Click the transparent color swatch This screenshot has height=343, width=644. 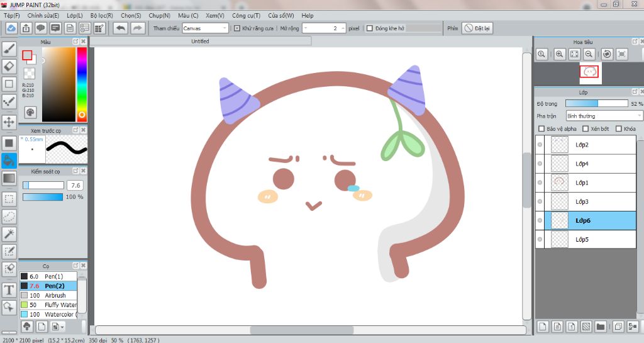pos(29,74)
